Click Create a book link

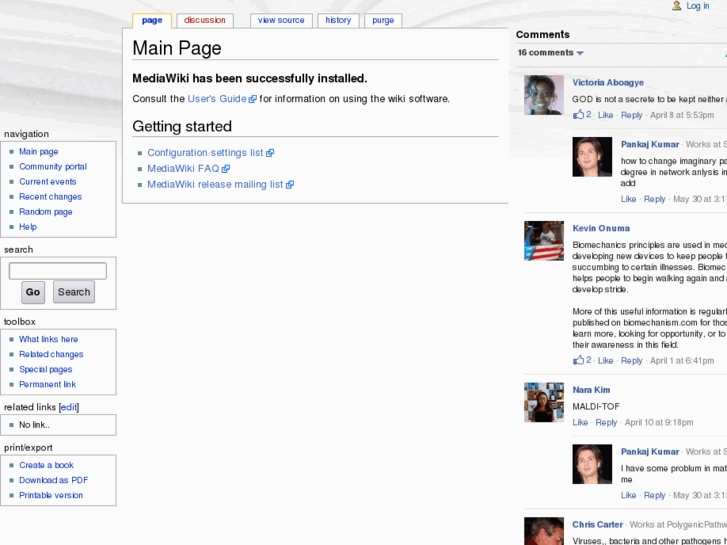tap(46, 465)
